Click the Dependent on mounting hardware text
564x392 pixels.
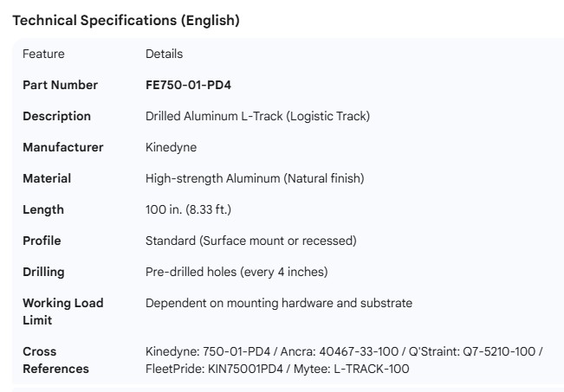(279, 303)
